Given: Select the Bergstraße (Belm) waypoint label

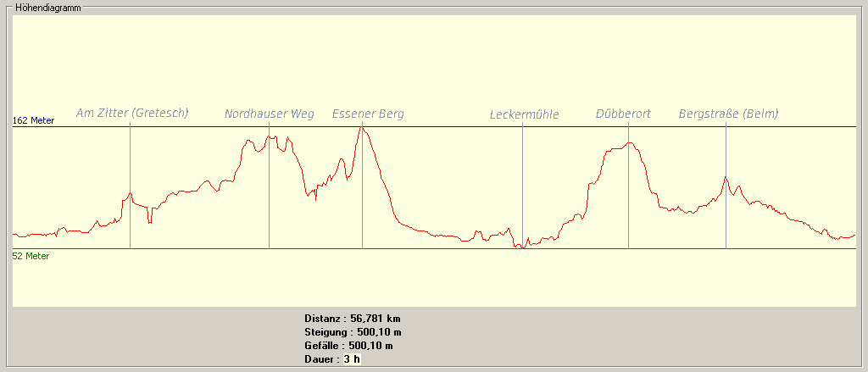Looking at the screenshot, I should pos(728,114).
